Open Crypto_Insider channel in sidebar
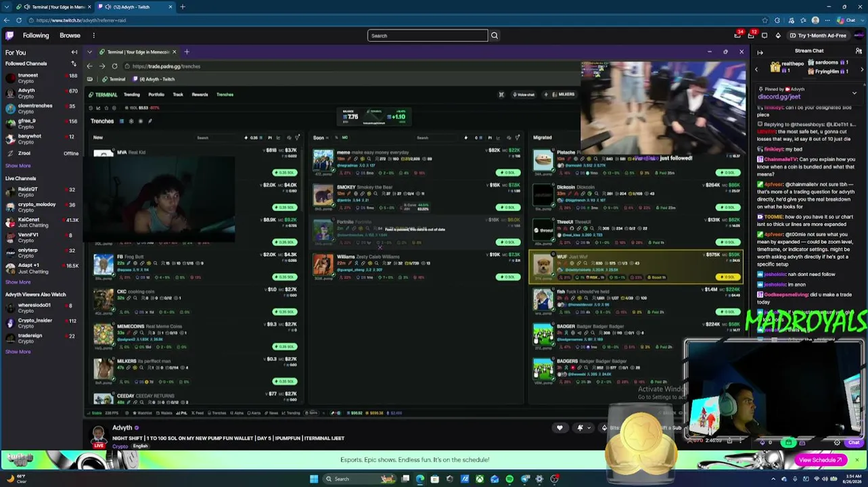 pyautogui.click(x=41, y=323)
